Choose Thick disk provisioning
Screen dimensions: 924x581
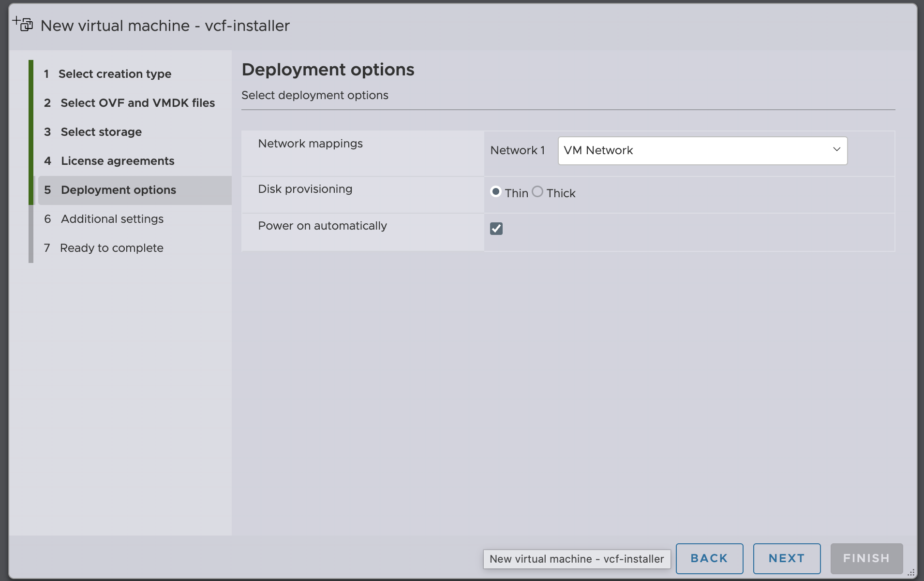(537, 192)
